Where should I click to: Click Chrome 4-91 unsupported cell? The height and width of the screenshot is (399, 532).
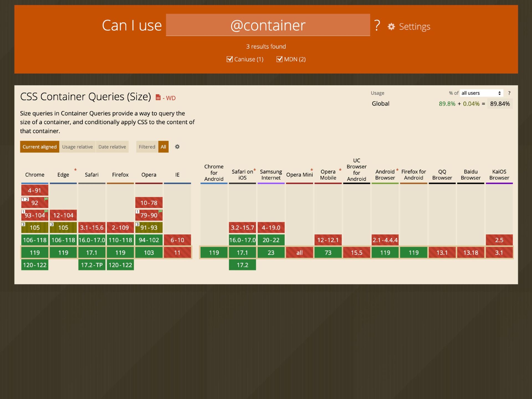point(35,190)
